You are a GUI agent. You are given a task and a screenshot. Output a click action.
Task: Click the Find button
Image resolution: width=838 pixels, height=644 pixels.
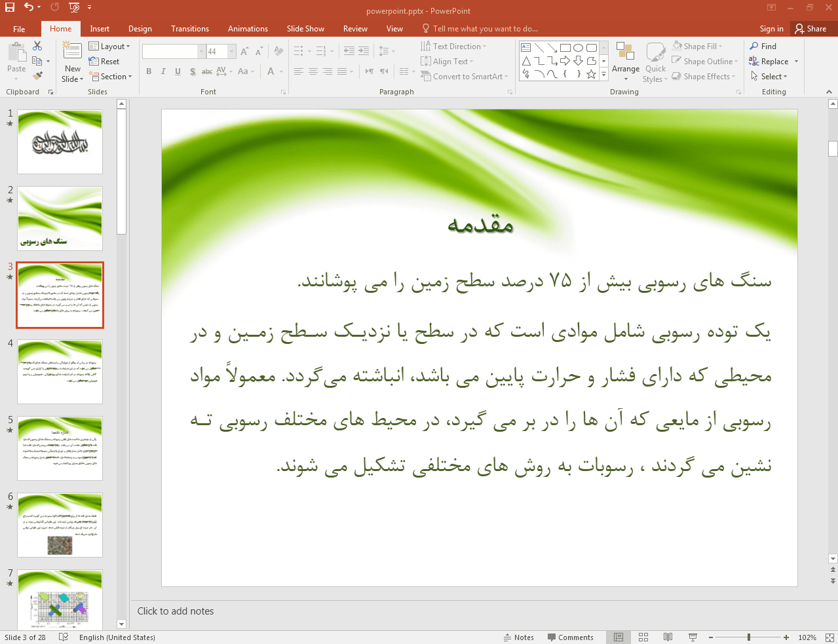(763, 47)
